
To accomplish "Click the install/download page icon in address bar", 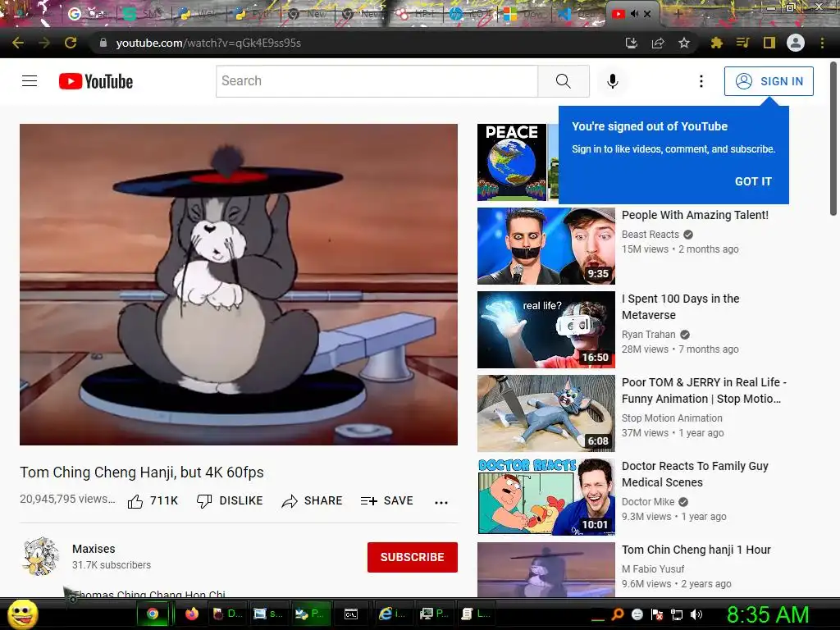I will pos(632,43).
